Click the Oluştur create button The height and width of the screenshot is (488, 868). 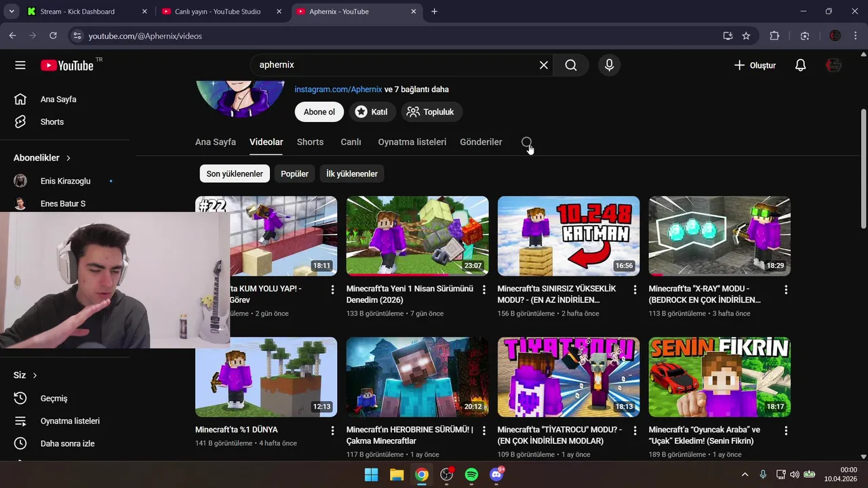pyautogui.click(x=755, y=65)
